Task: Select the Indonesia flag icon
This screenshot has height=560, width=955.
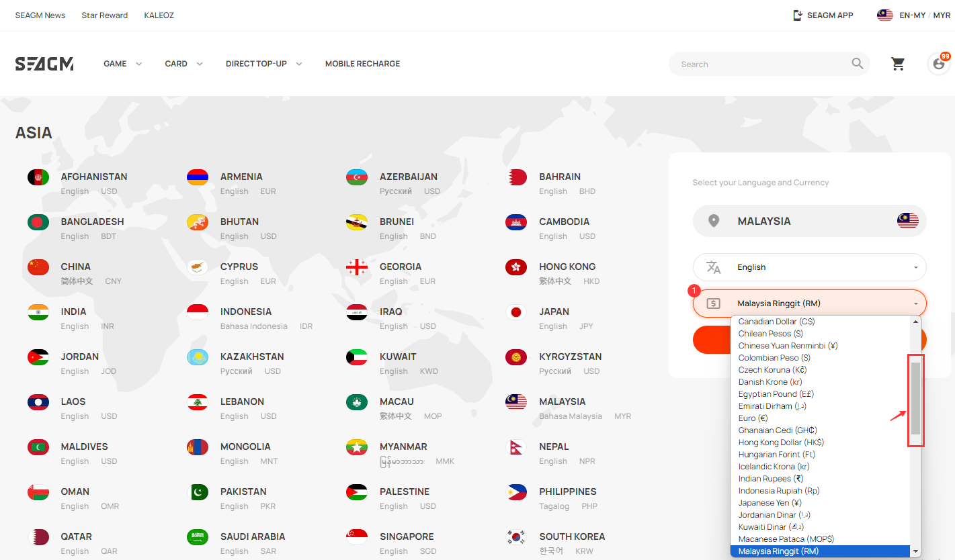Action: (x=198, y=312)
